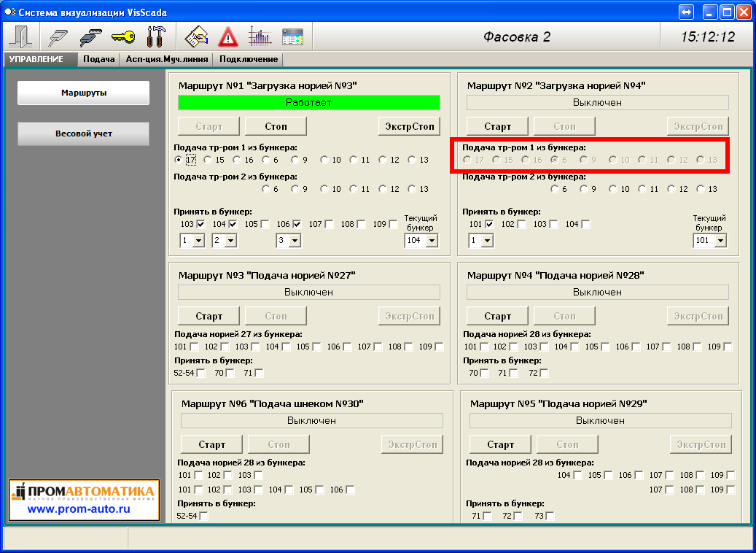Viewport: 756px width, 553px height.
Task: Open Route №2 current bunker dropdown showing 101
Action: (x=720, y=240)
